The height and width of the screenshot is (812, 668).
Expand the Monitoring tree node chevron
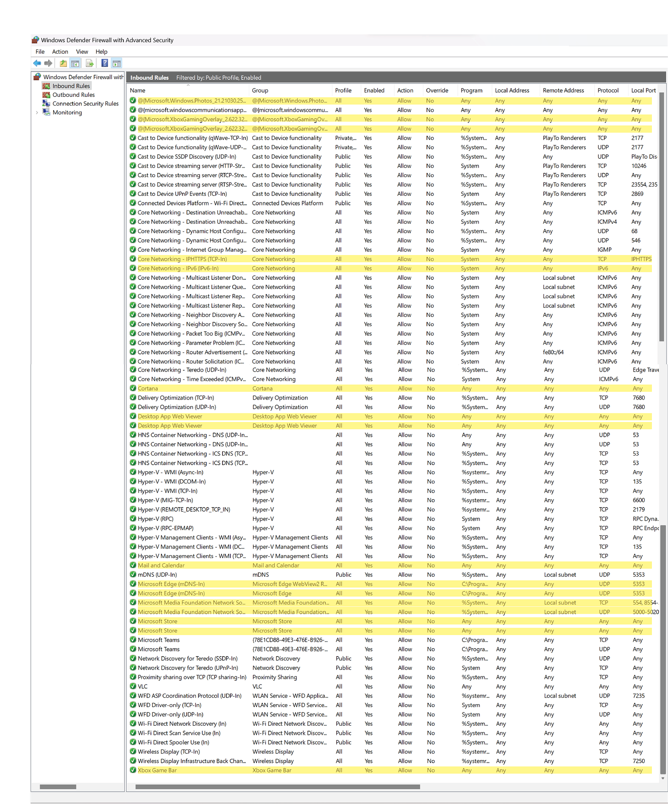(x=37, y=112)
